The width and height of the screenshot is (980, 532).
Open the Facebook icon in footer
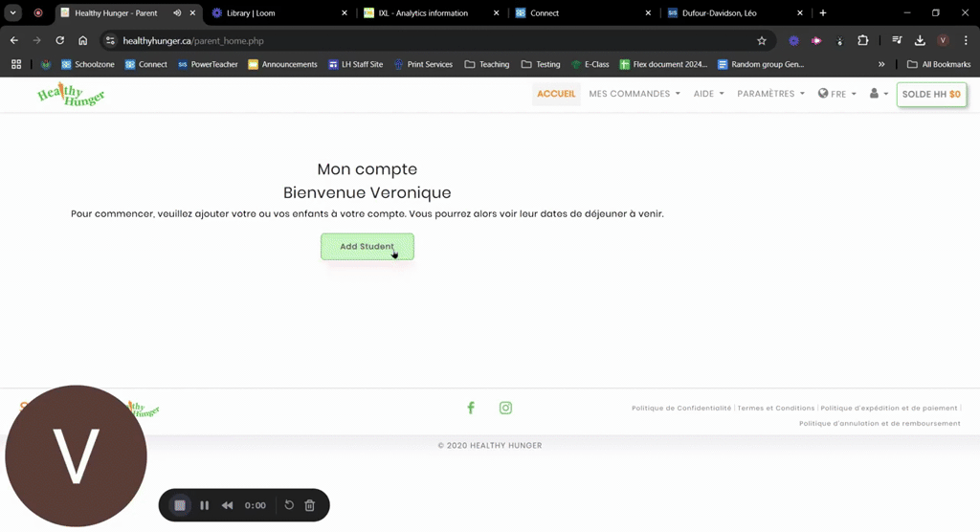pyautogui.click(x=471, y=408)
